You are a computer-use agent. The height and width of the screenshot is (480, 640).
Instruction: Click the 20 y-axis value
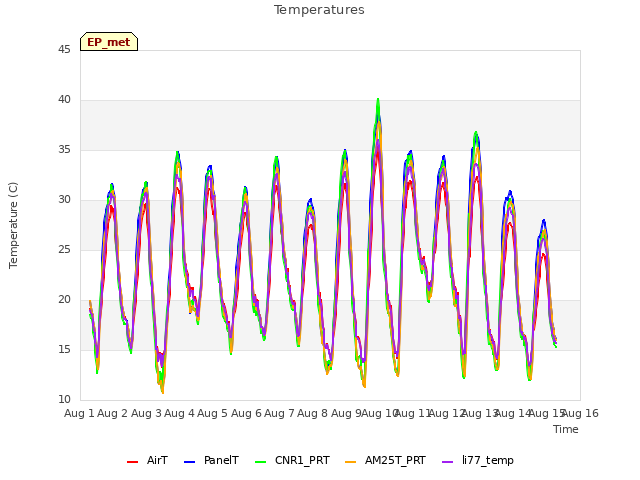pos(64,300)
